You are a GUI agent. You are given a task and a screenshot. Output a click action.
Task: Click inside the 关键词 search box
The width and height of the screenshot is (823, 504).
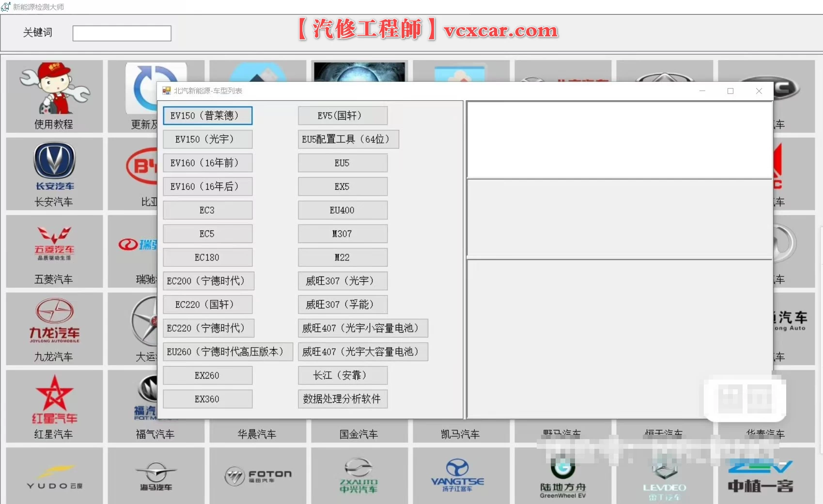click(x=121, y=32)
